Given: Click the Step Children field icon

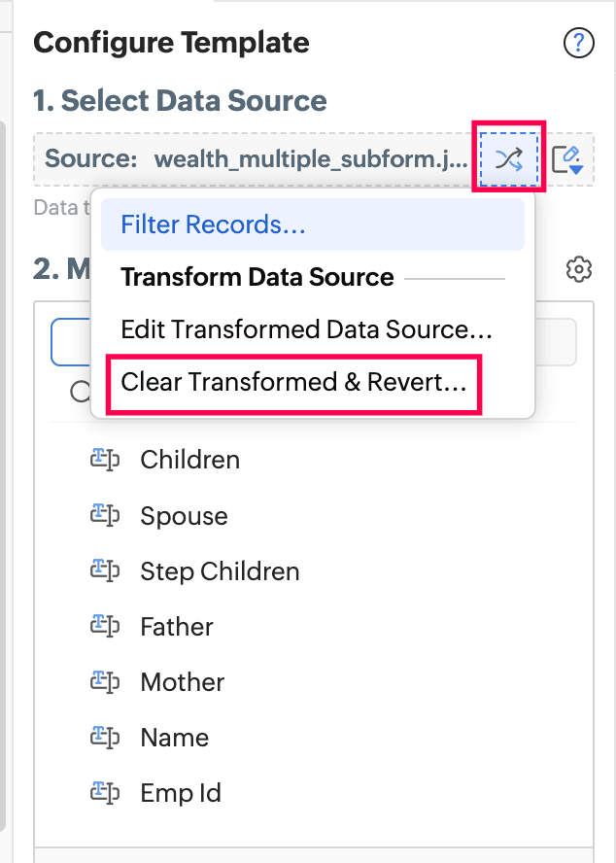Looking at the screenshot, I should click(x=105, y=570).
